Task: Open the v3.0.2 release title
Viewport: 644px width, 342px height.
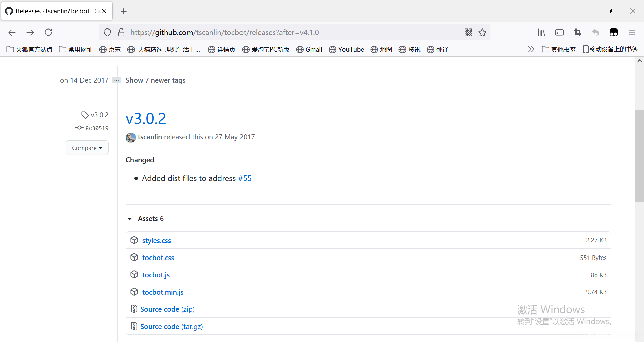Action: 146,119
